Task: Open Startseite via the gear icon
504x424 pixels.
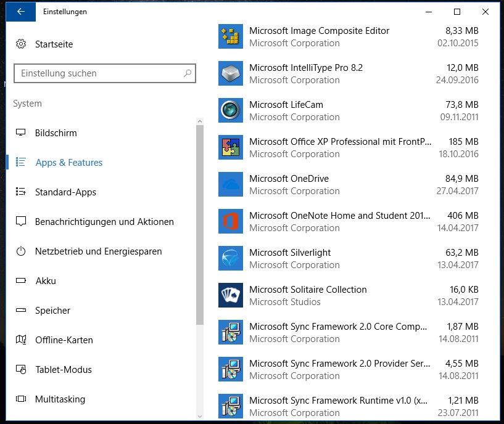Action: (21, 44)
